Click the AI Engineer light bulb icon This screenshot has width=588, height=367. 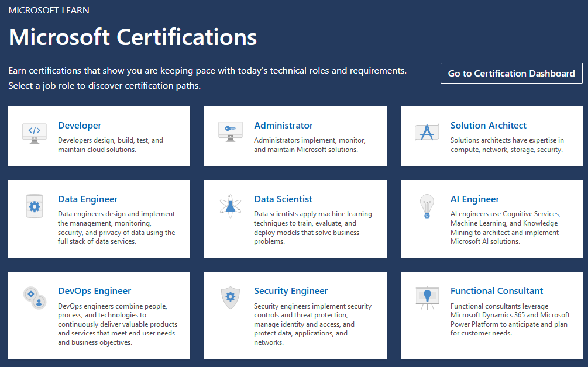coord(427,206)
